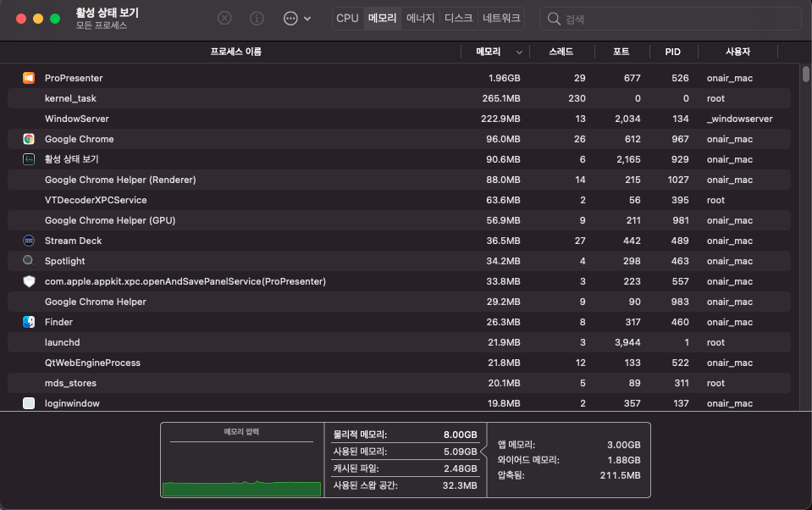Click the Spotlight magnifier icon in list

click(29, 261)
